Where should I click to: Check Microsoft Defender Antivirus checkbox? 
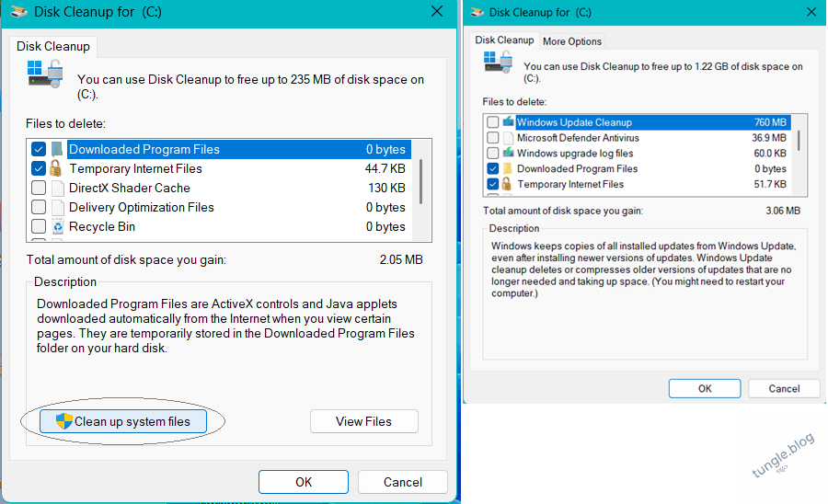coord(493,138)
